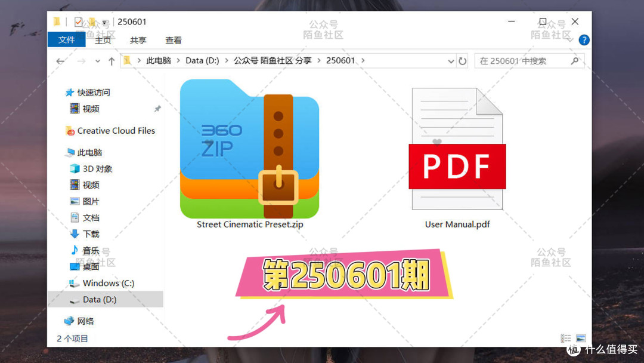Click the new folder quick access icon
Screen dimensions: 644x363
click(92, 21)
